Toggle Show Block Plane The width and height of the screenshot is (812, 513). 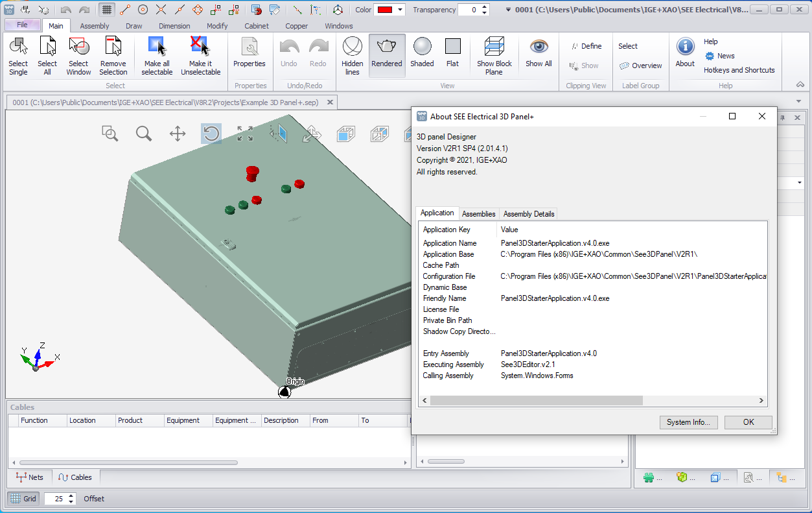pyautogui.click(x=494, y=56)
